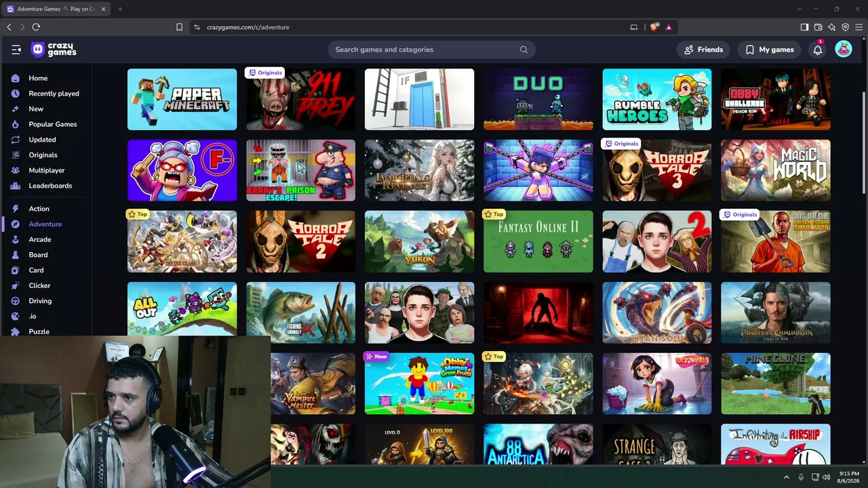Open the Mine Clone game
868x488 pixels.
776,384
